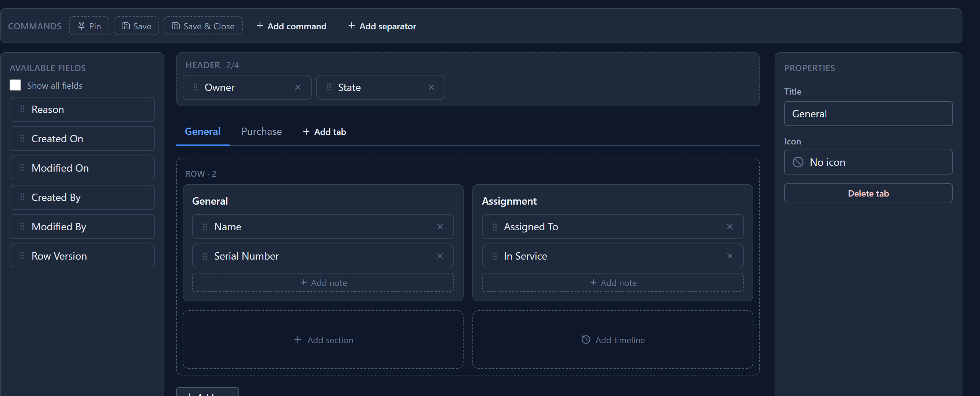The image size is (980, 396).
Task: Click the Delete tab button
Action: (x=868, y=193)
